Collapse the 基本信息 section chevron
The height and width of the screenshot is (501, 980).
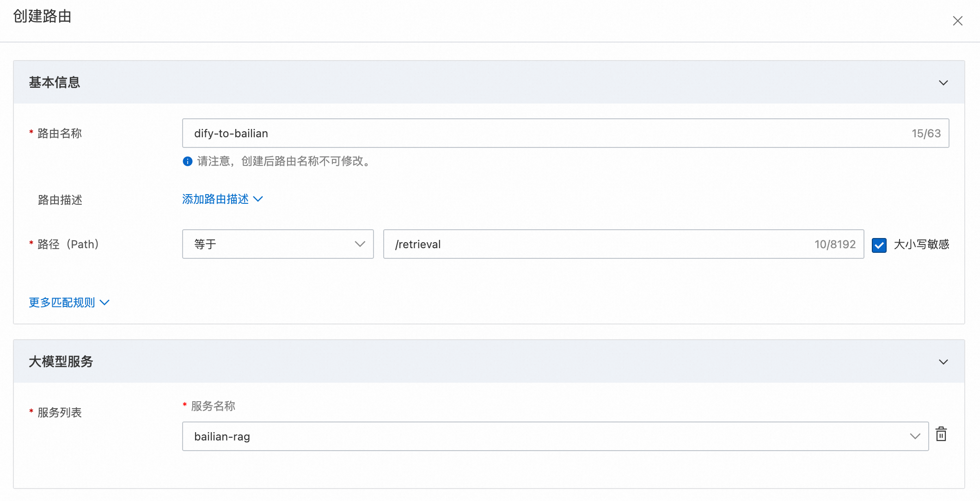point(943,83)
